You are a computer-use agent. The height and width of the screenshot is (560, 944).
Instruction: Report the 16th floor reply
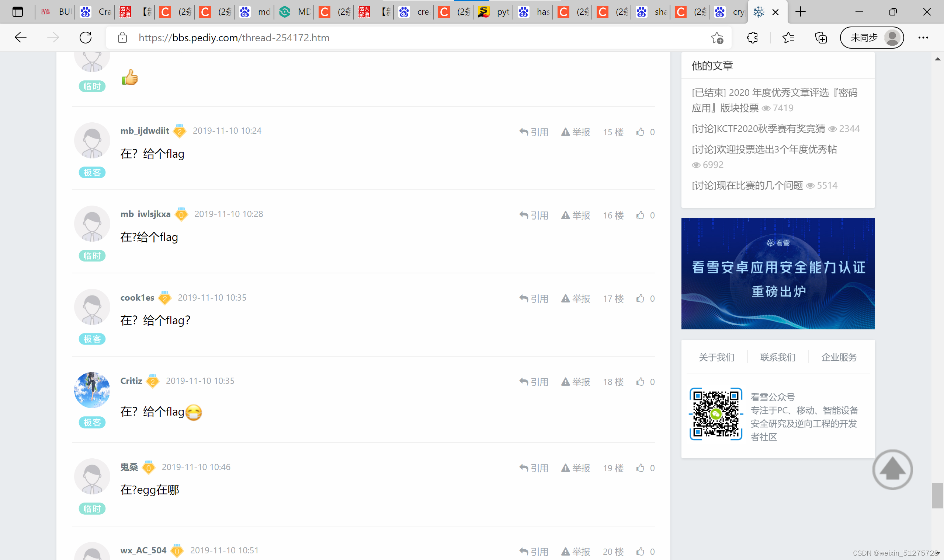tap(576, 216)
